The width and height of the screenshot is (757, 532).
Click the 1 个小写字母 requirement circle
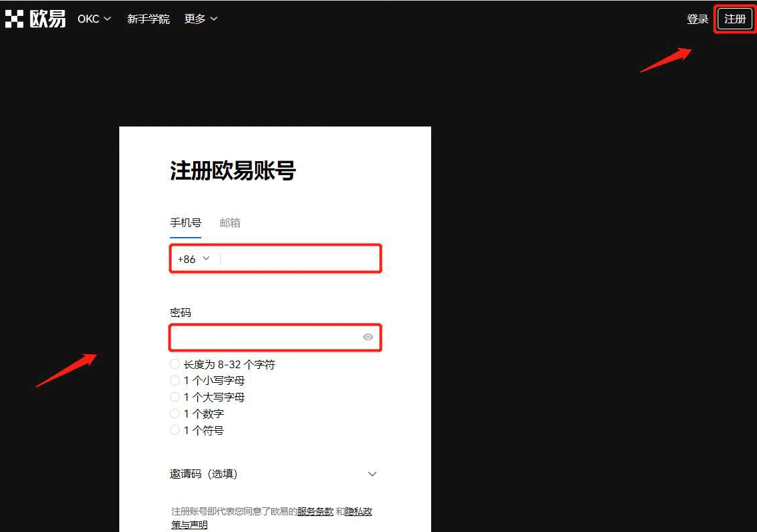click(174, 380)
